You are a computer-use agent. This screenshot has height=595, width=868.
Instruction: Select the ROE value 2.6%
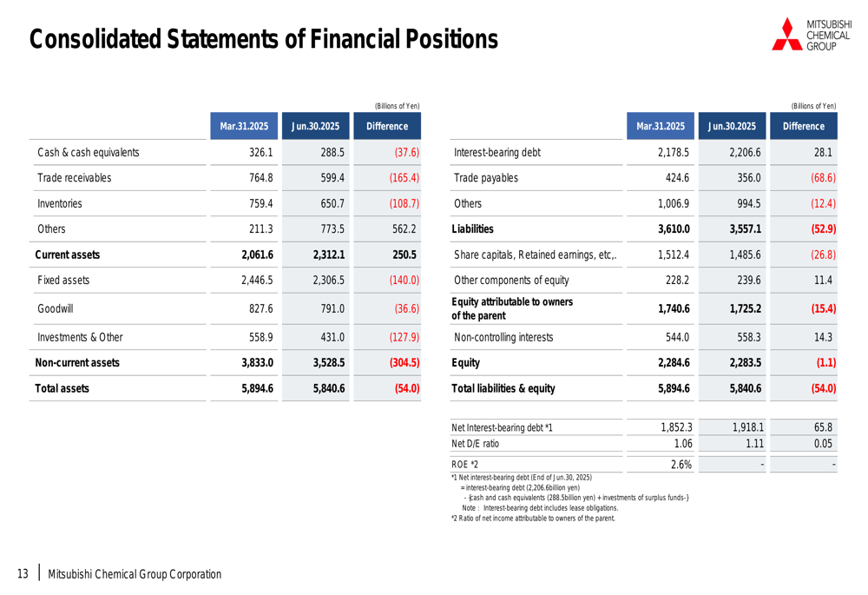tap(681, 465)
